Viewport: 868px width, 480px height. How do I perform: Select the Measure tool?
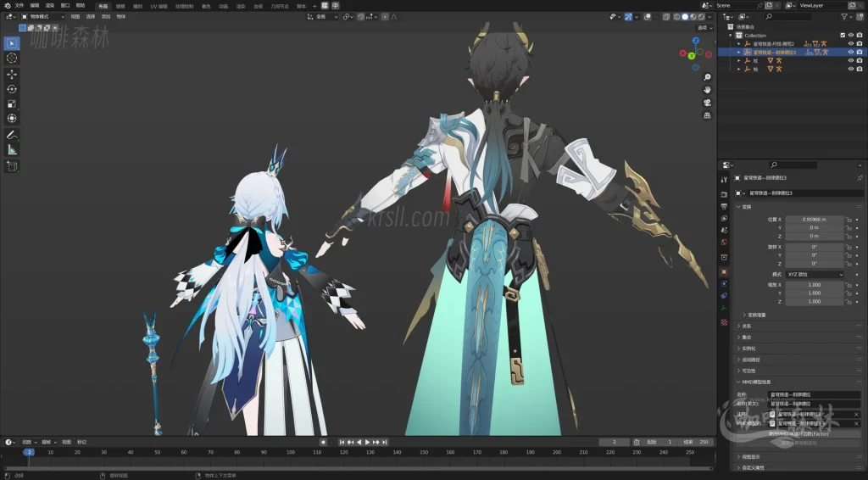[x=12, y=150]
